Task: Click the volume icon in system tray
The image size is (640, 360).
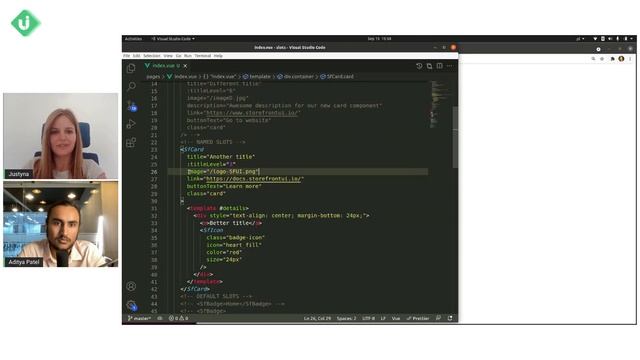Action: [x=610, y=39]
